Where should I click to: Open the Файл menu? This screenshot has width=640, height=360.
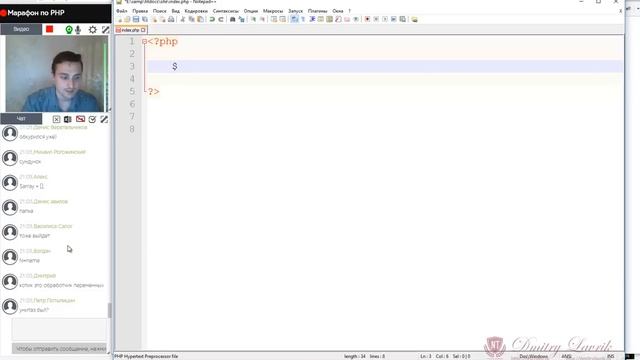(122, 11)
